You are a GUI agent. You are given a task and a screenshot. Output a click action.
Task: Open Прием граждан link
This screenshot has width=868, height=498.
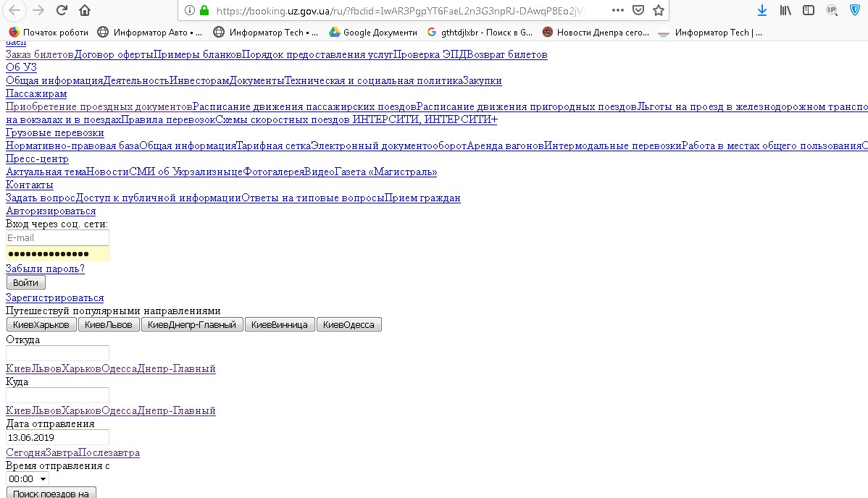[x=422, y=198]
